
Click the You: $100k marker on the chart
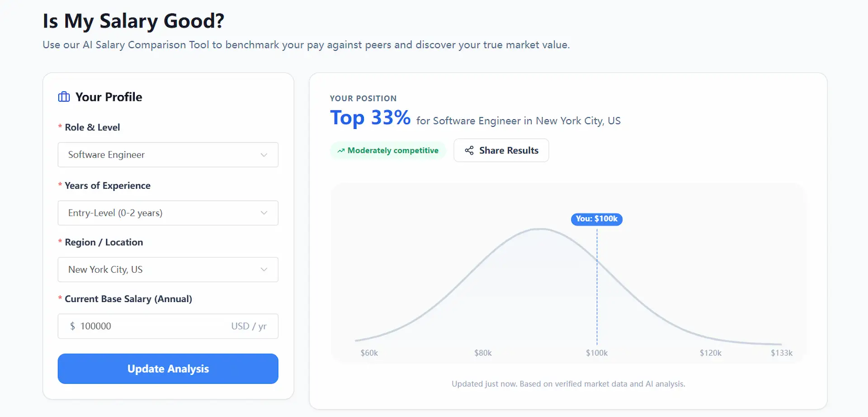596,219
